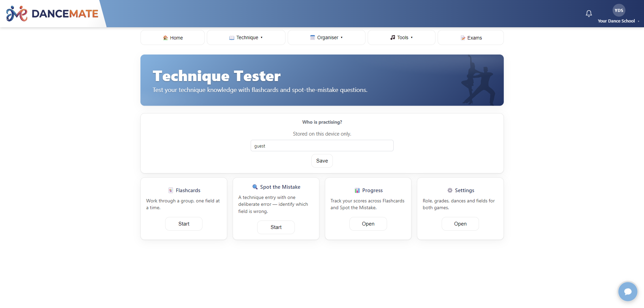Screen dimensions: 644x308
Task: Open the Organiser menu
Action: coord(327,37)
